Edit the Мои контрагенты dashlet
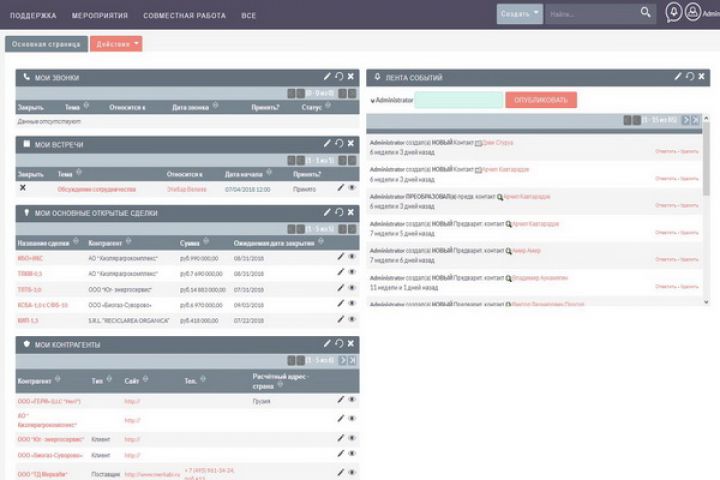This screenshot has width=720, height=480. [x=327, y=344]
